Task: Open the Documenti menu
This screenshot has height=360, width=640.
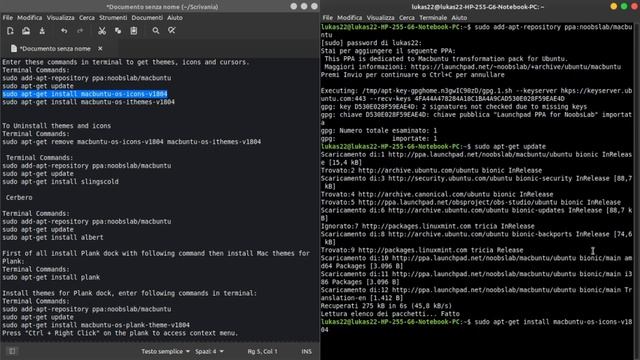Action: 147,18
